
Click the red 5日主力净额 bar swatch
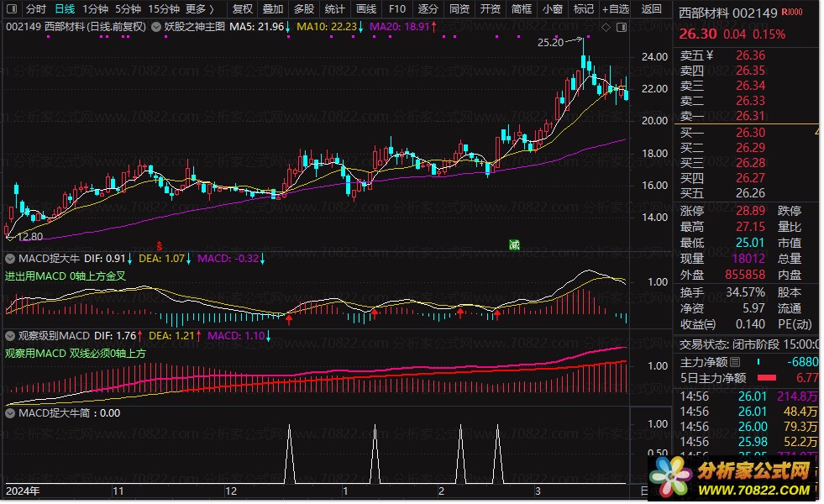[x=769, y=378]
